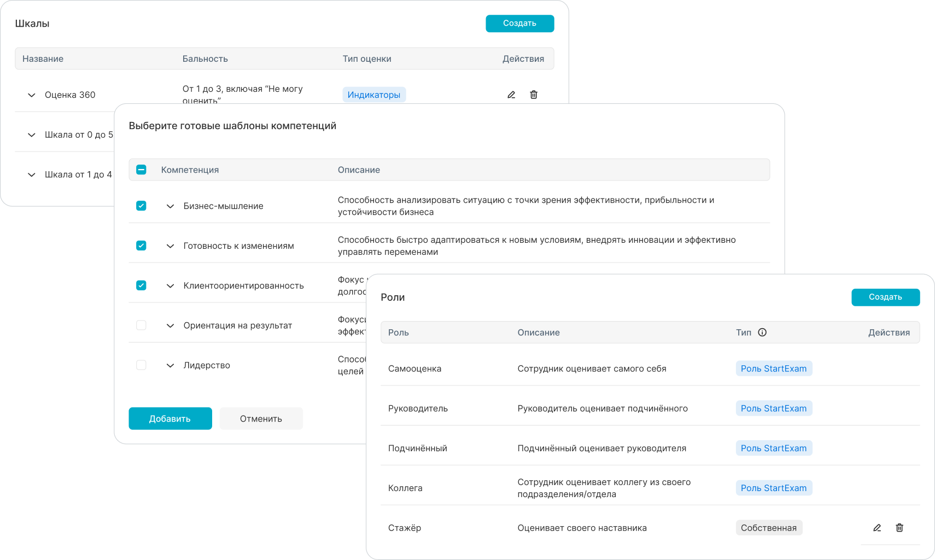Expand the Лидерство competency
Screen dimensions: 935x560
tap(170, 366)
